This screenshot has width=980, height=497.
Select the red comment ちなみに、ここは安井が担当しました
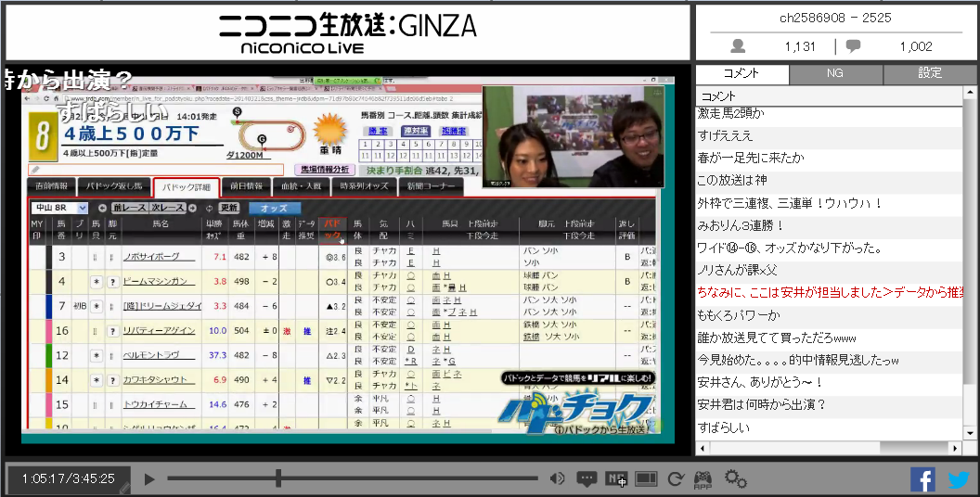click(x=830, y=292)
